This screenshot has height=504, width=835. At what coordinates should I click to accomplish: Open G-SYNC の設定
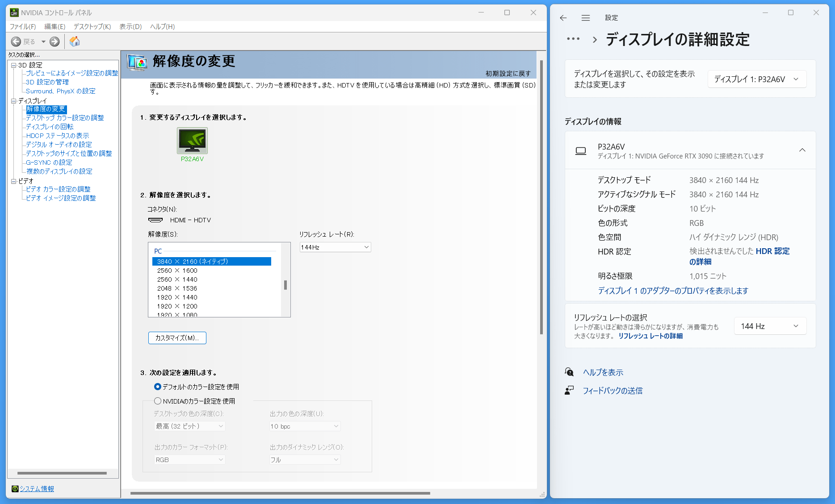49,162
